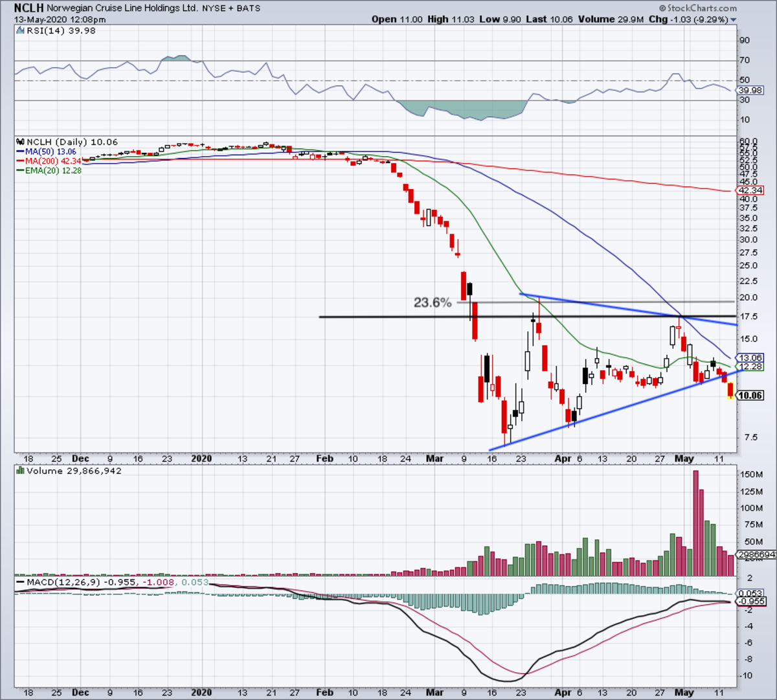777x700 pixels.
Task: Click the -0.955 MACD axis tag
Action: pos(752,602)
